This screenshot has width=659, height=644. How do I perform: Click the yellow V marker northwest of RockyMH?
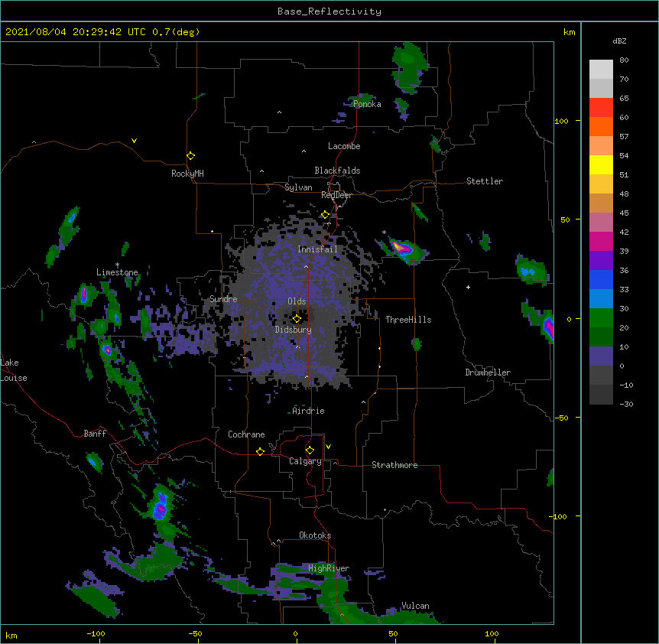pos(134,141)
